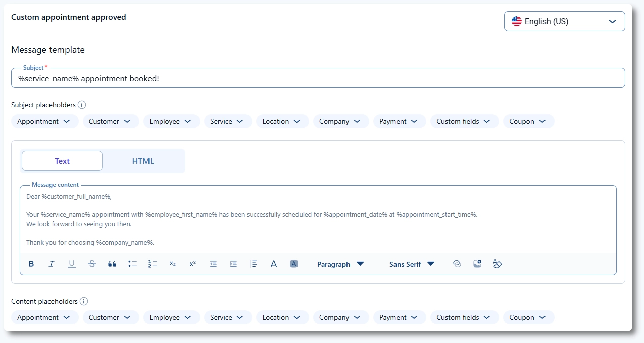Open the Paragraph style dropdown
Image resolution: width=644 pixels, height=343 pixels.
pos(341,264)
